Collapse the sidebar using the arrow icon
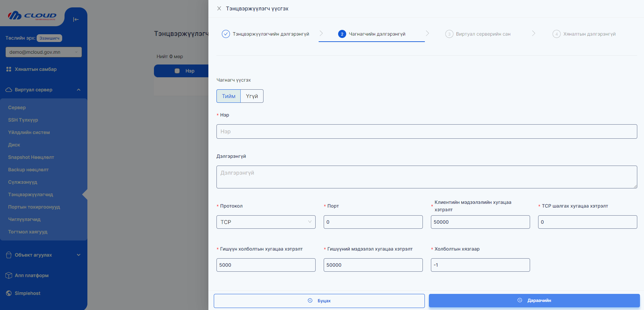 76,19
